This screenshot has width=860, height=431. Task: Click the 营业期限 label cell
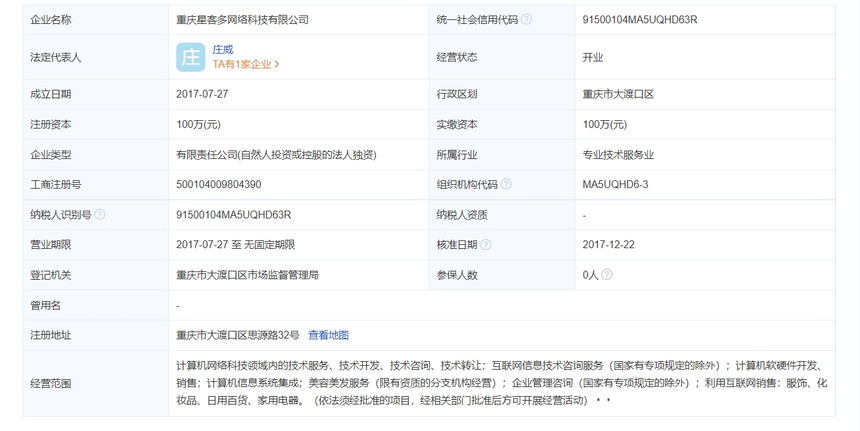click(x=96, y=245)
